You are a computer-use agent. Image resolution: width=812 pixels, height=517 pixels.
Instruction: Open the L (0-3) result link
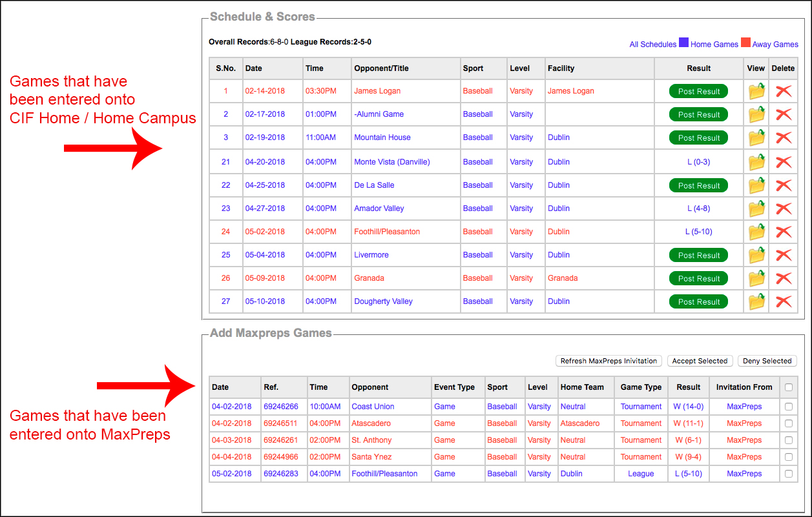tap(699, 162)
